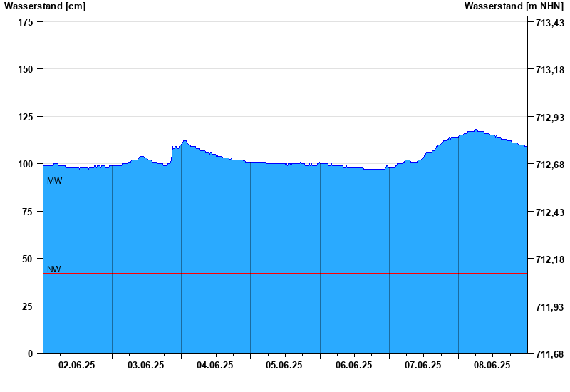Click the date label 04.06.25

pos(215,365)
